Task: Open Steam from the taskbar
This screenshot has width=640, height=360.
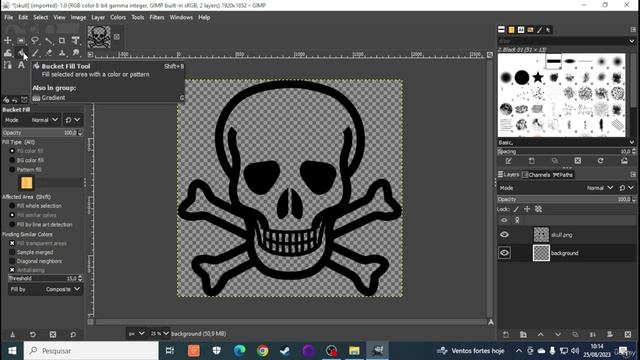Action: (285, 351)
